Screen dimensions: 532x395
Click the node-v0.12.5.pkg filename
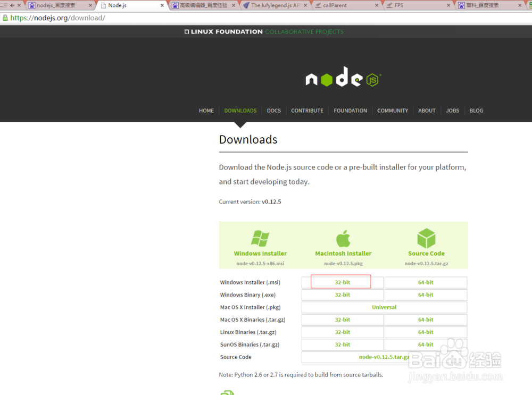343,264
